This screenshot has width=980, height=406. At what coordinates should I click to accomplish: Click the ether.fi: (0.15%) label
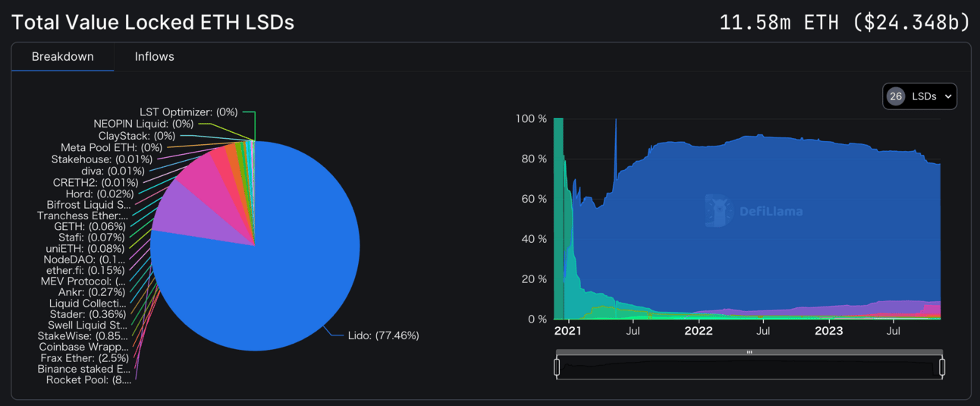86,270
